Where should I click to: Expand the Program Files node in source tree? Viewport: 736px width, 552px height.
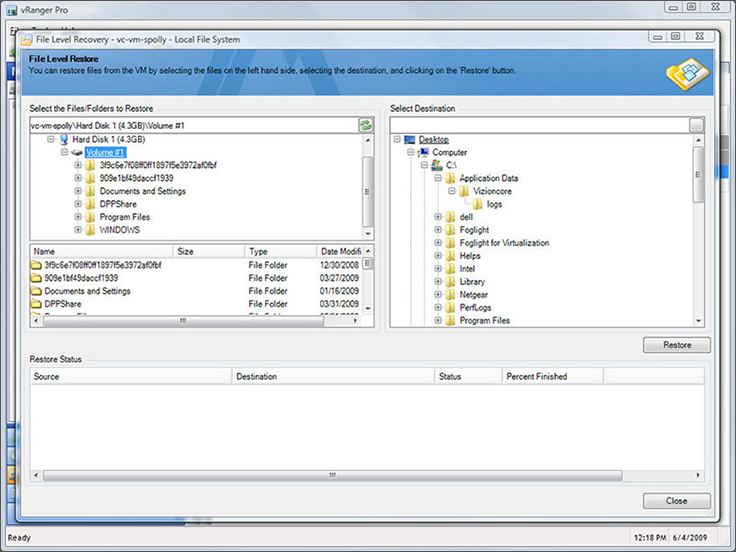[x=78, y=217]
